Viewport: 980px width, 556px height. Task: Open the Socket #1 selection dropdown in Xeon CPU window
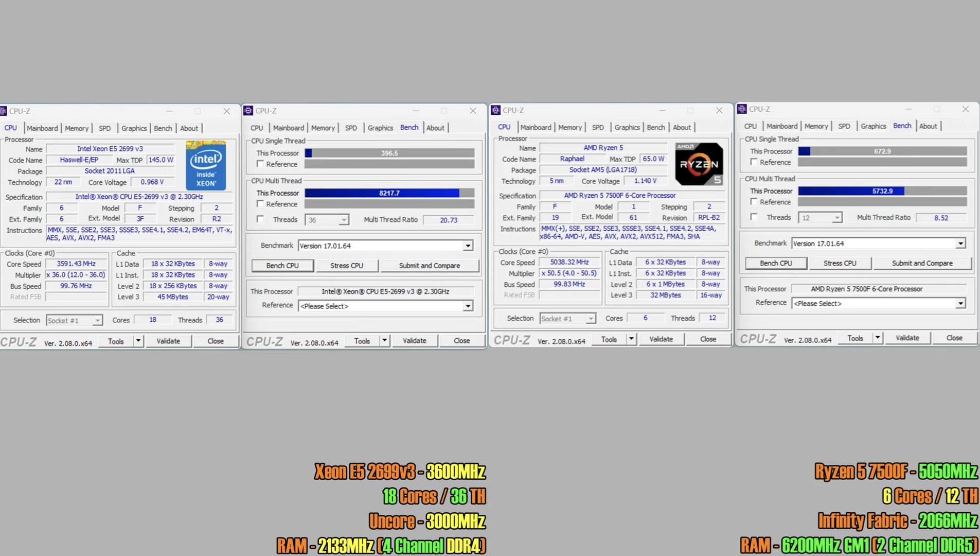coord(75,320)
